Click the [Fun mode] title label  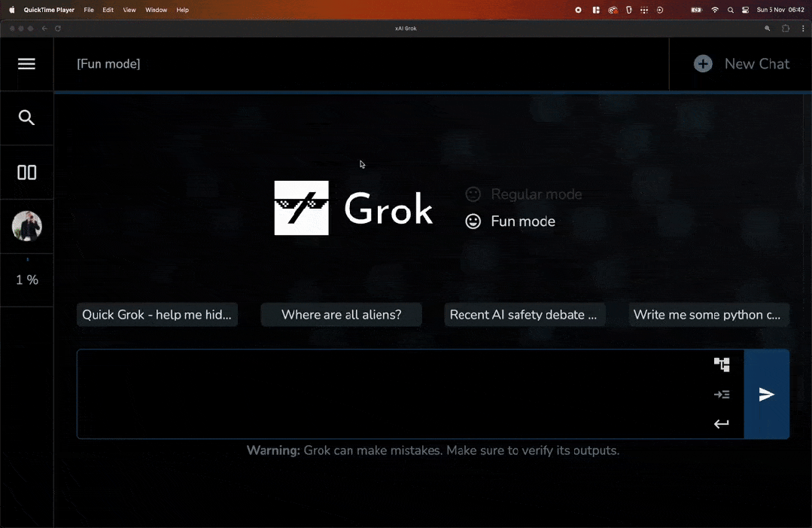pos(108,64)
